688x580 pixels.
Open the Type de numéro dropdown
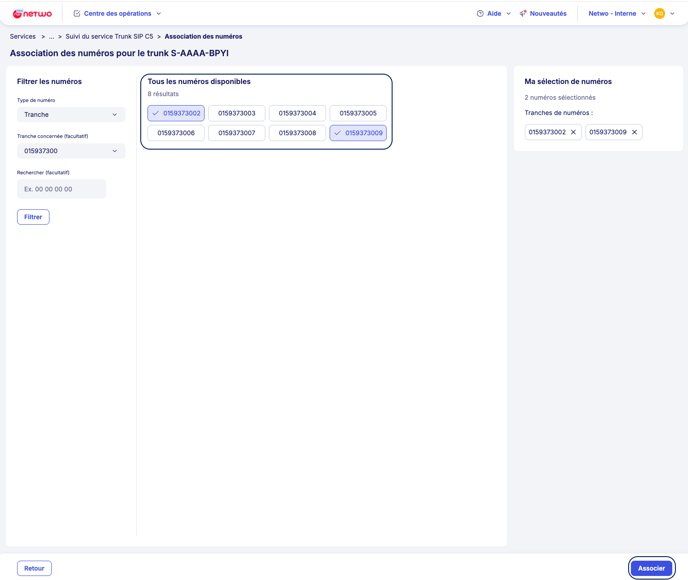tap(71, 115)
